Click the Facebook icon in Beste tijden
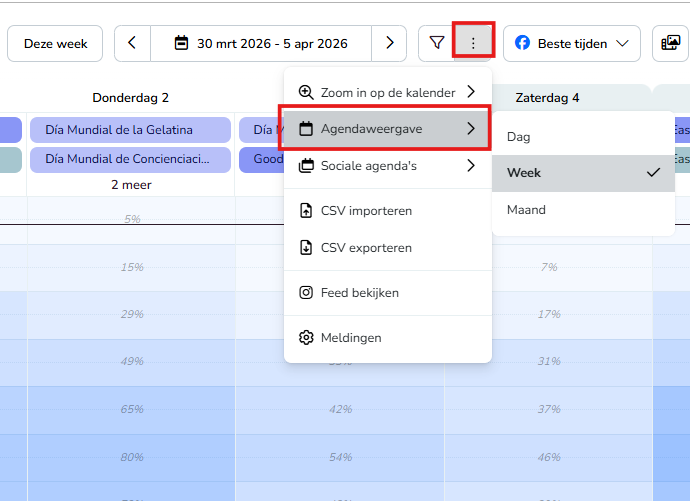This screenshot has width=690, height=501. 522,43
